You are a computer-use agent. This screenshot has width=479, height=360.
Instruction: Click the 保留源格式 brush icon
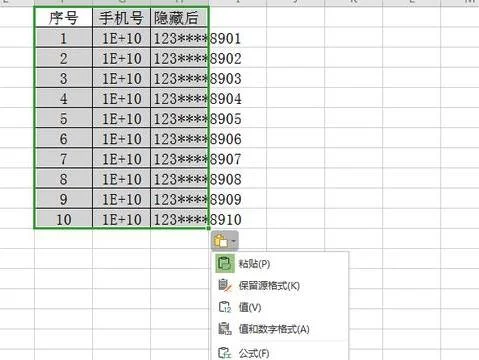point(225,285)
